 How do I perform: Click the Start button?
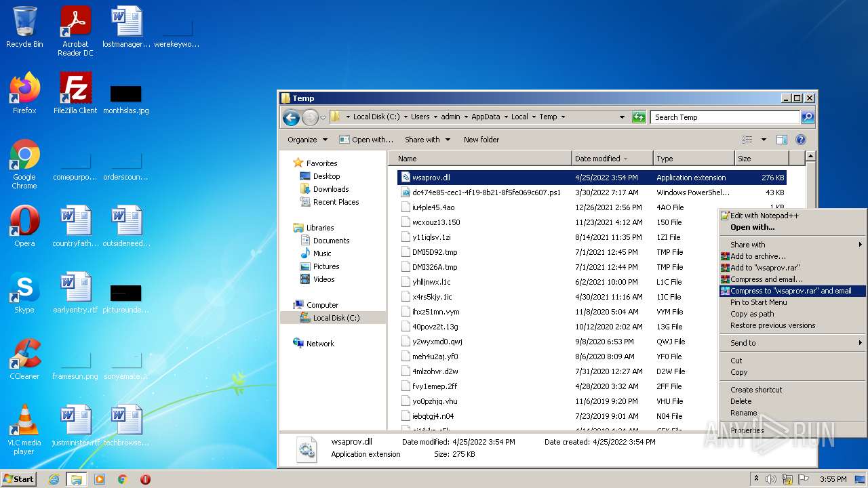point(19,479)
